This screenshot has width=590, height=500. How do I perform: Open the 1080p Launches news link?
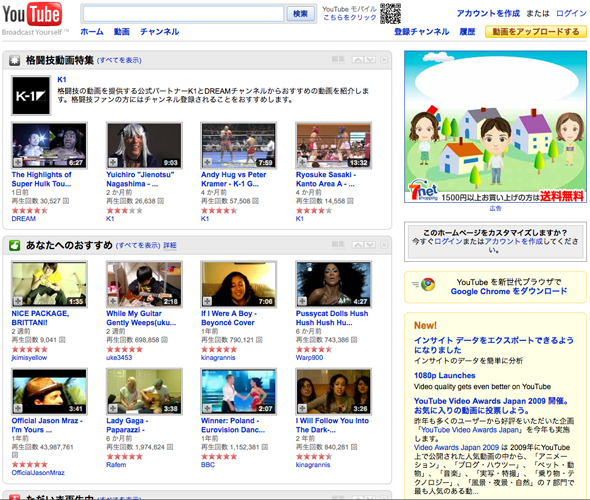[x=444, y=375]
